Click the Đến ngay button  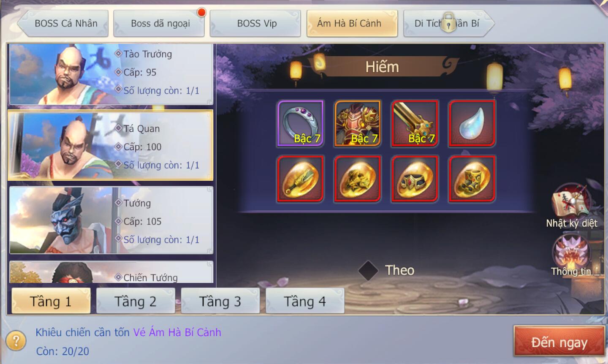click(x=559, y=342)
